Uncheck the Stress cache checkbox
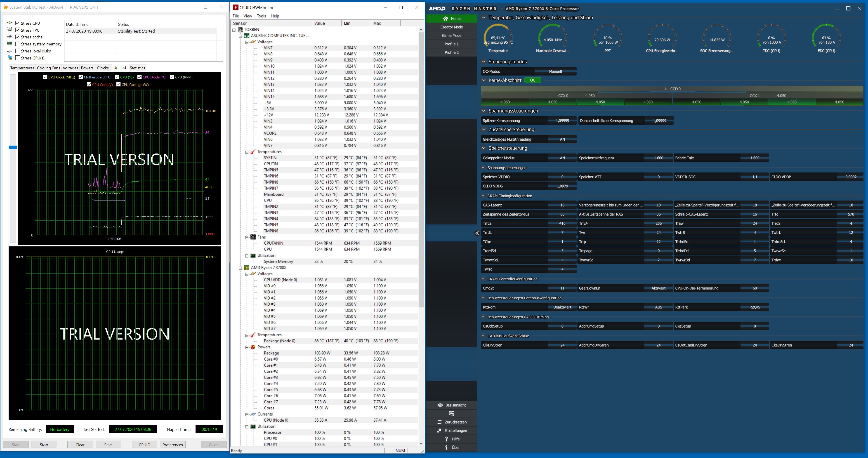This screenshot has height=458, width=868. [18, 37]
